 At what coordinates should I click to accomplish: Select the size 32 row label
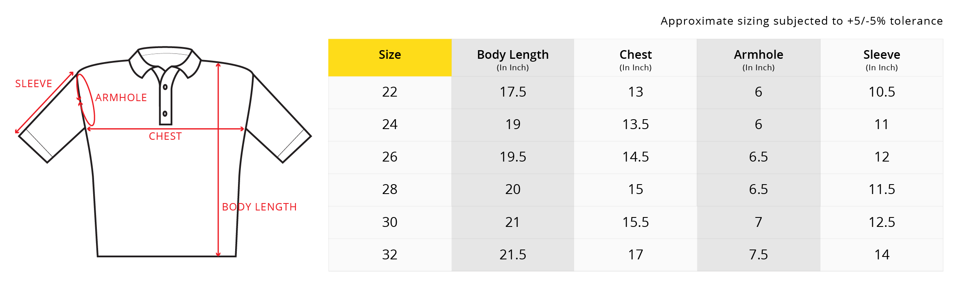tap(389, 255)
